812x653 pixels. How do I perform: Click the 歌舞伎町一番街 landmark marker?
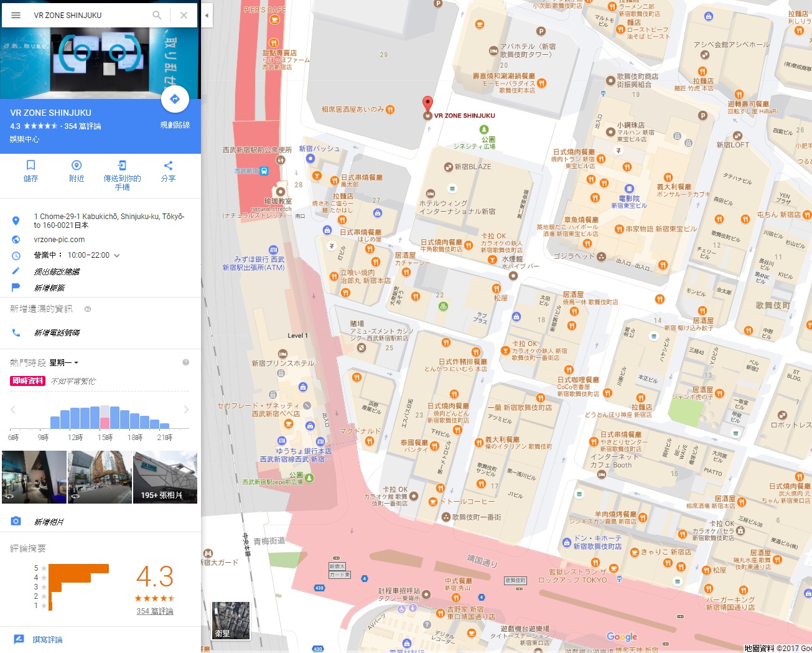pyautogui.click(x=446, y=517)
